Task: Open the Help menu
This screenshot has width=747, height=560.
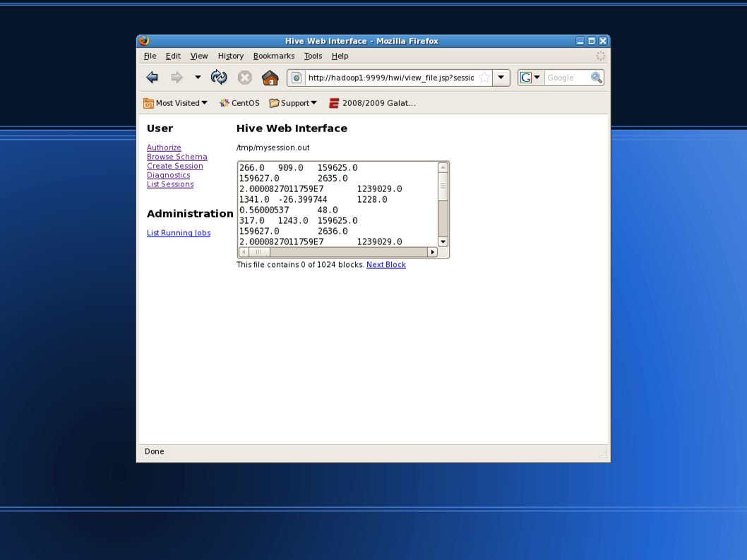Action: click(340, 56)
